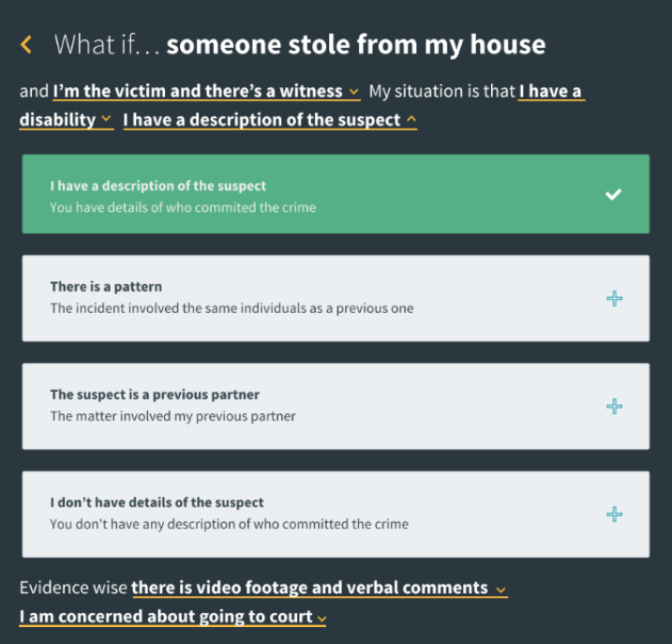Click plus icon for 'There is a pattern'

tap(614, 298)
